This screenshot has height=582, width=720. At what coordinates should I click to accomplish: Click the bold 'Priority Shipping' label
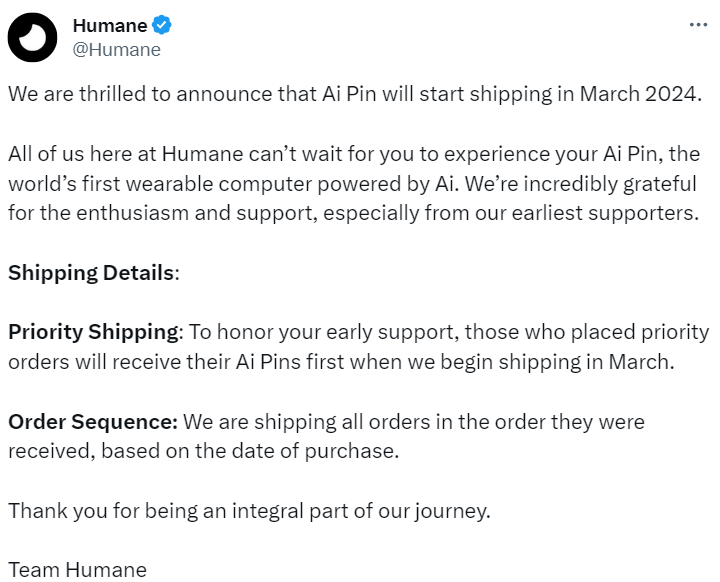coord(93,332)
